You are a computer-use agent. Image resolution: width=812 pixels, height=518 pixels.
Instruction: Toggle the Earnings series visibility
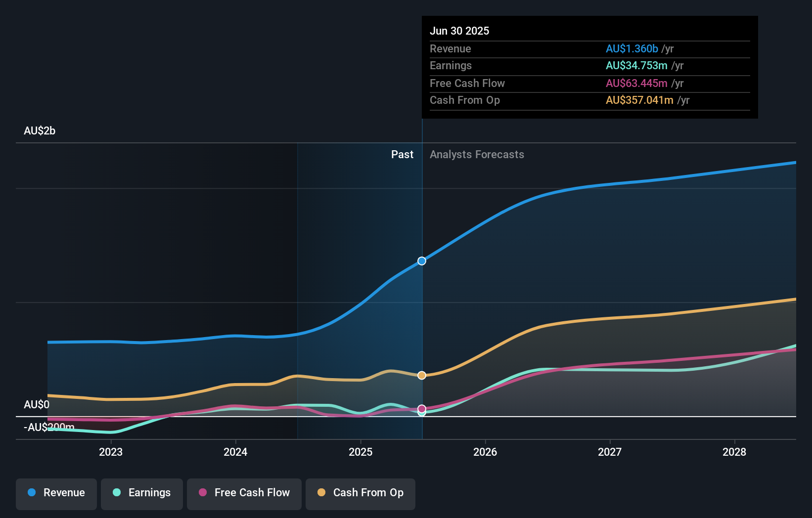pos(142,493)
